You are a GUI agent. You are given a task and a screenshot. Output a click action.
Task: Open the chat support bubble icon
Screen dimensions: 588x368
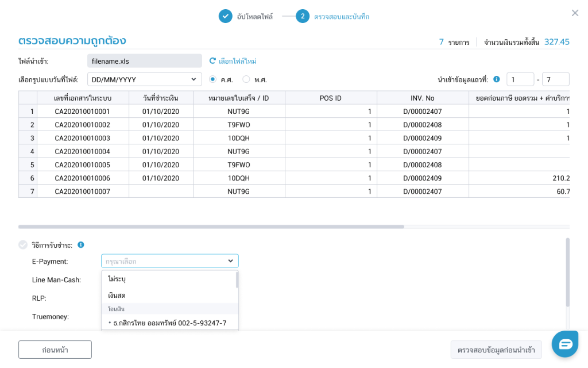point(565,344)
